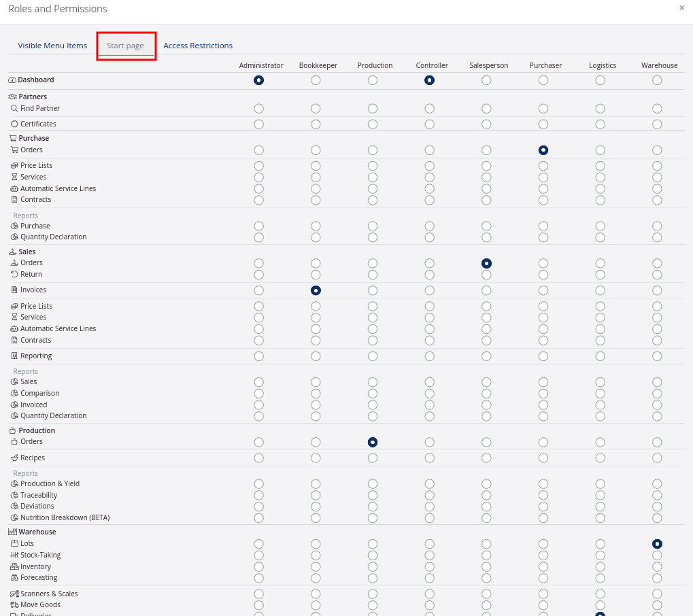Select Dashboard start page for Bookkeeper
Screen dimensions: 693x616
[316, 80]
